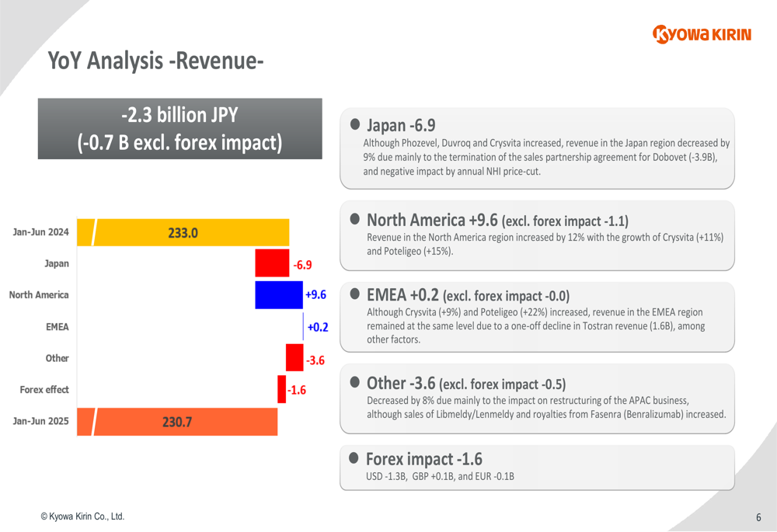Click the gray -2.3 billion JPY banner

pyautogui.click(x=180, y=129)
